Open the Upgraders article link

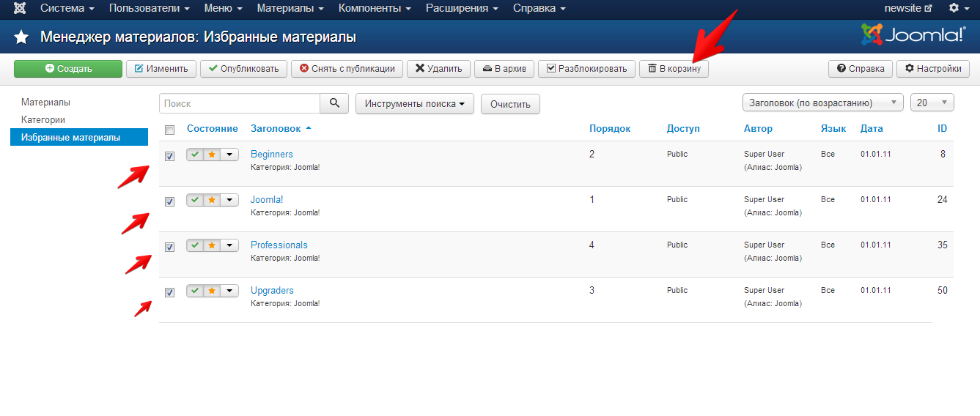[272, 291]
